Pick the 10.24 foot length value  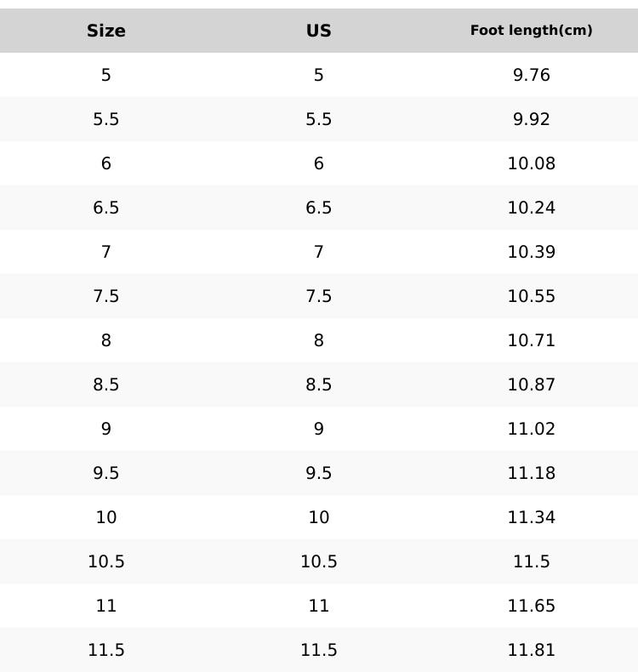click(532, 208)
